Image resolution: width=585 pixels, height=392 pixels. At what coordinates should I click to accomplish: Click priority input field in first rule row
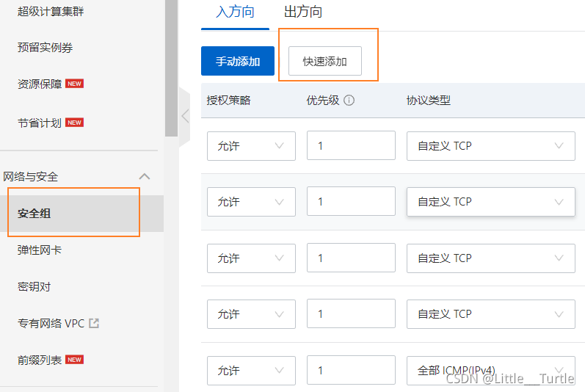351,145
